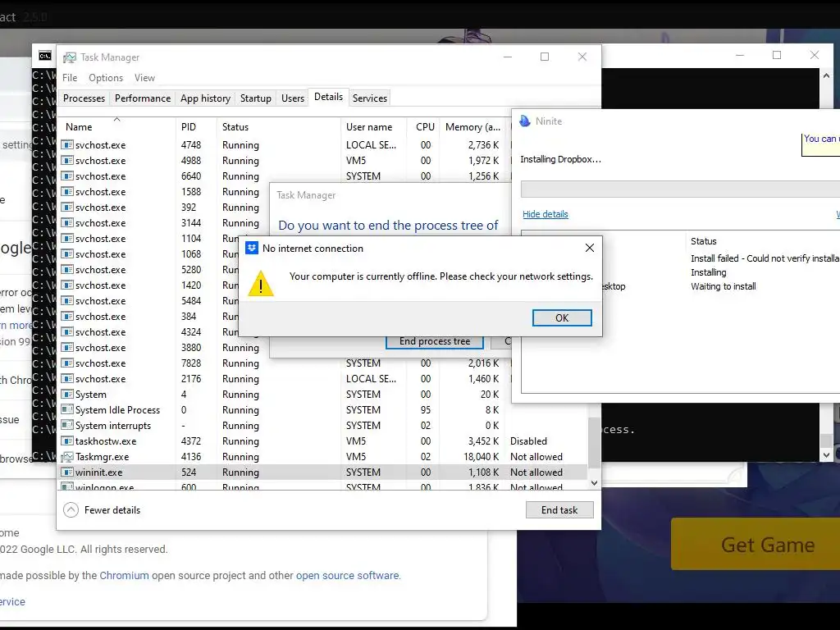Click the icon of svchost.exe PID 3880
840x630 pixels.
67,347
